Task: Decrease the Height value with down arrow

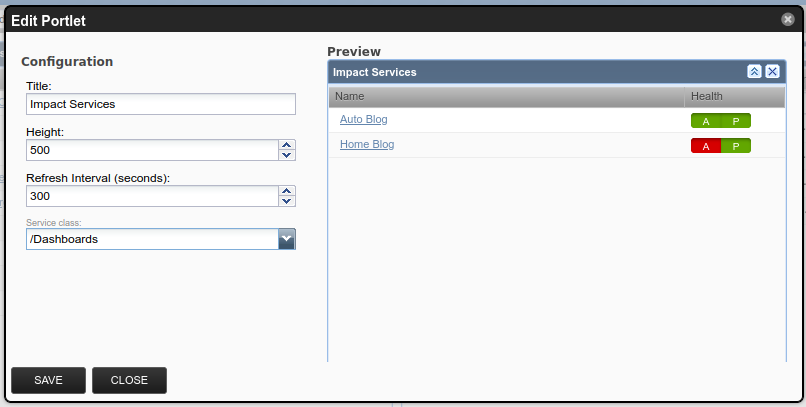Action: pyautogui.click(x=287, y=155)
